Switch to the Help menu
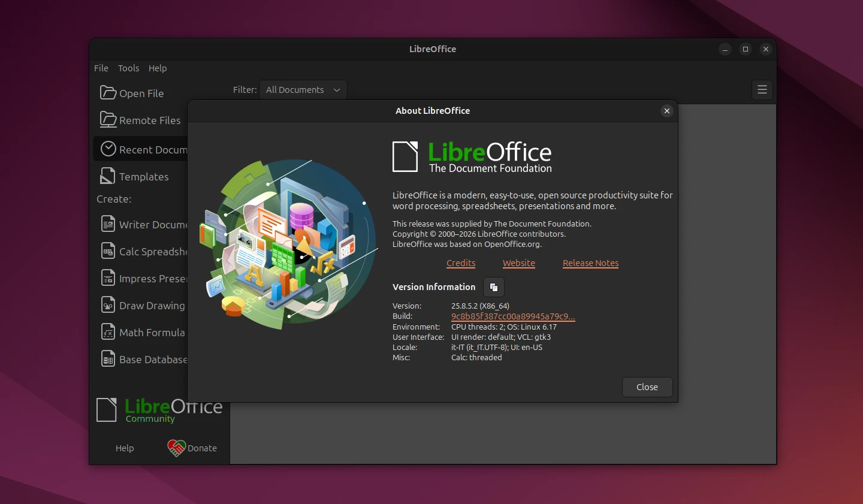863x504 pixels. coord(157,68)
